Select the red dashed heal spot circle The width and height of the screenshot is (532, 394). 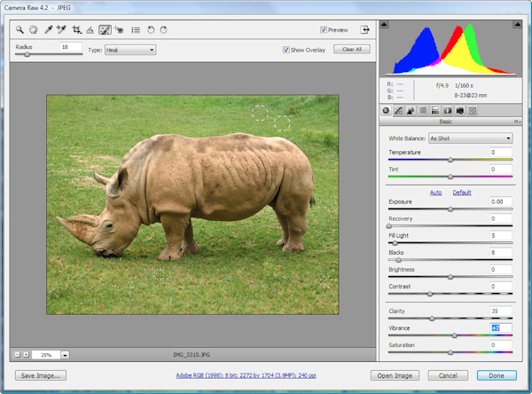(x=260, y=113)
